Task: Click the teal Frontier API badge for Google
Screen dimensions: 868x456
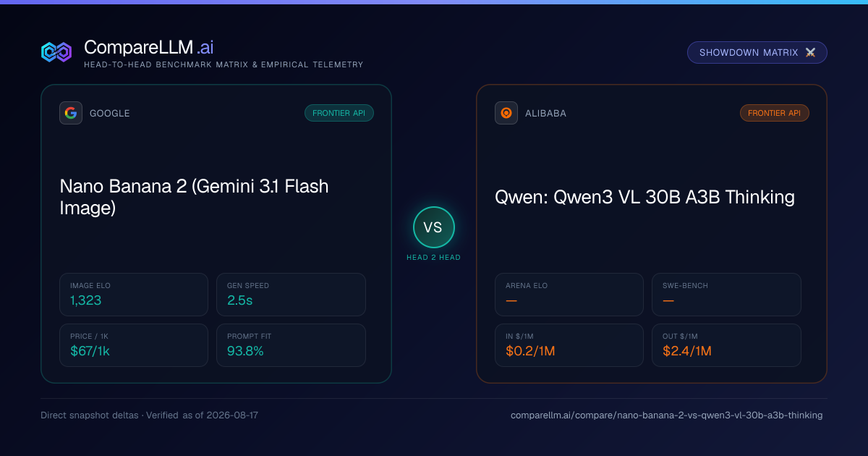Action: 339,113
